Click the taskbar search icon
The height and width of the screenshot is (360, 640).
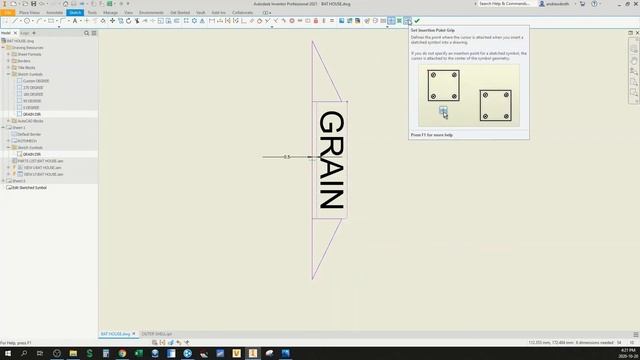point(24,353)
